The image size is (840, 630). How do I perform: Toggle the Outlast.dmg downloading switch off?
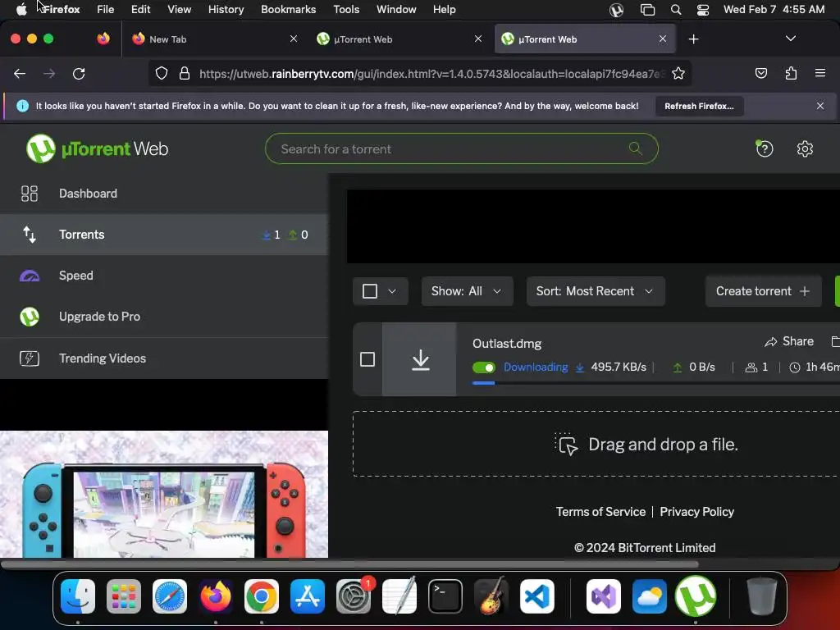484,367
